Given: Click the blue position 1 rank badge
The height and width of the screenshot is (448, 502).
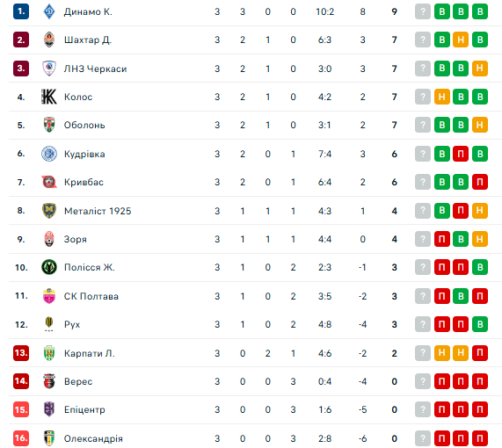Looking at the screenshot, I should (x=21, y=11).
